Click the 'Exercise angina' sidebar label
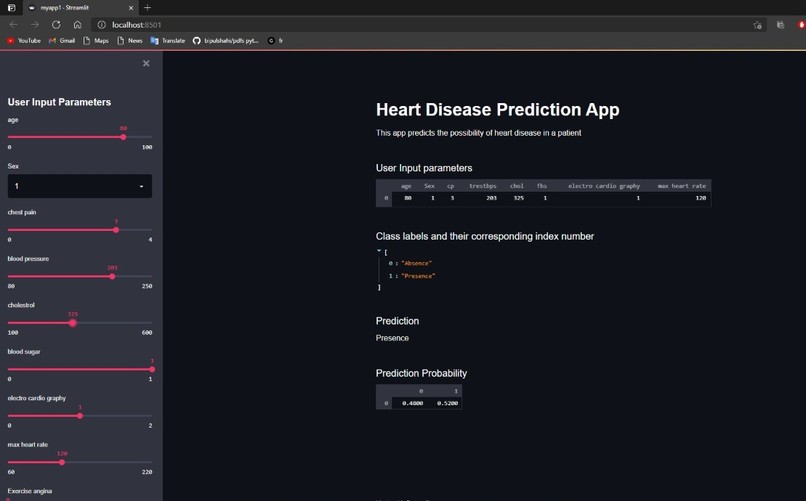Screen dimensions: 806x501 pyautogui.click(x=30, y=491)
